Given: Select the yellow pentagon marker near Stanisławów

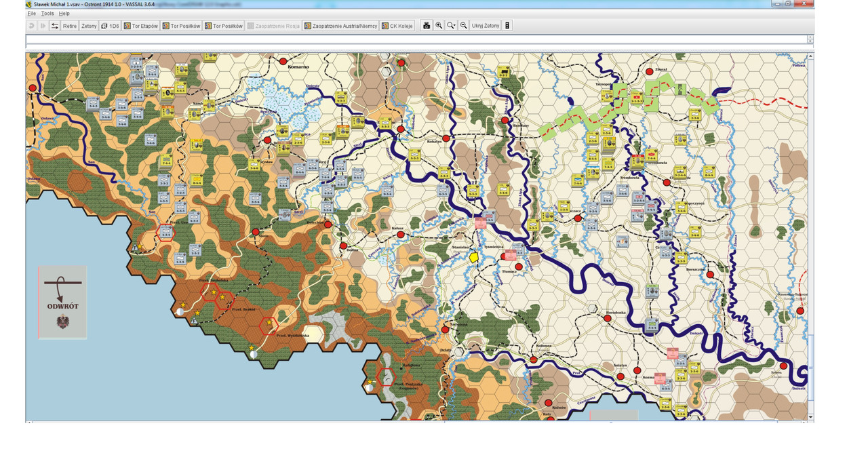Looking at the screenshot, I should pyautogui.click(x=474, y=258).
